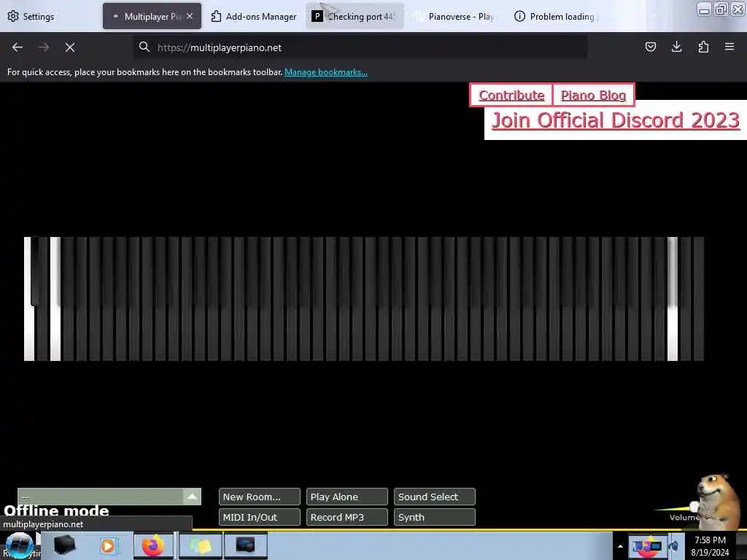Click the New Room... button
This screenshot has width=747, height=560.
[x=259, y=496]
